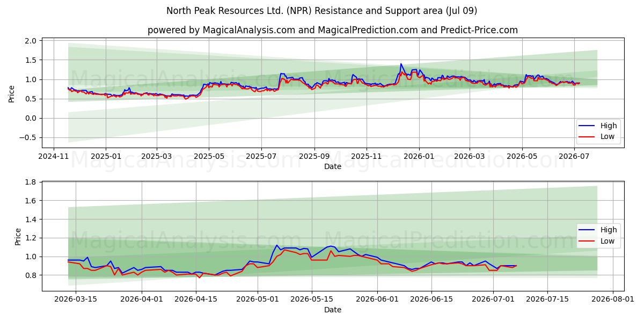The height and width of the screenshot is (322, 644).
Task: Click the top chart 'Price' axis label
Action: [x=12, y=93]
